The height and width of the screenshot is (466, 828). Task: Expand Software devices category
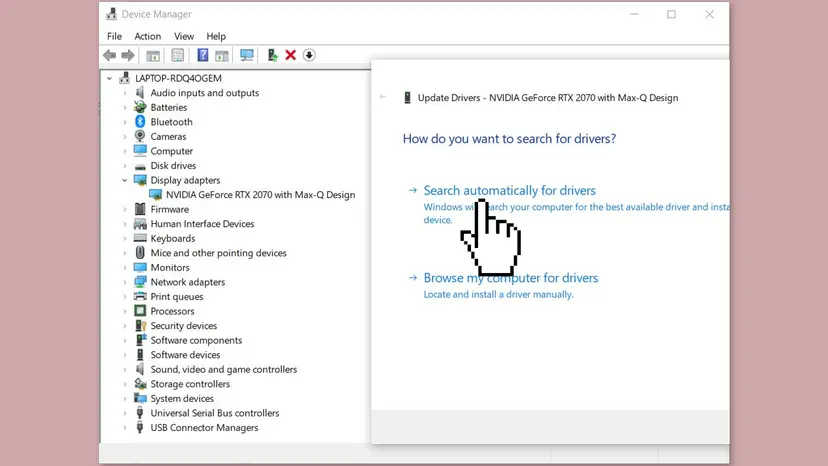click(x=125, y=355)
